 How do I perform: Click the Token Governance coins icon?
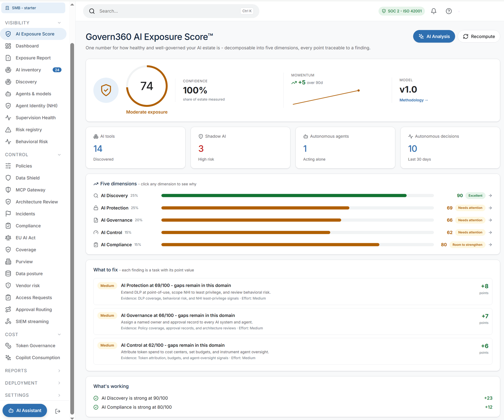click(x=8, y=346)
